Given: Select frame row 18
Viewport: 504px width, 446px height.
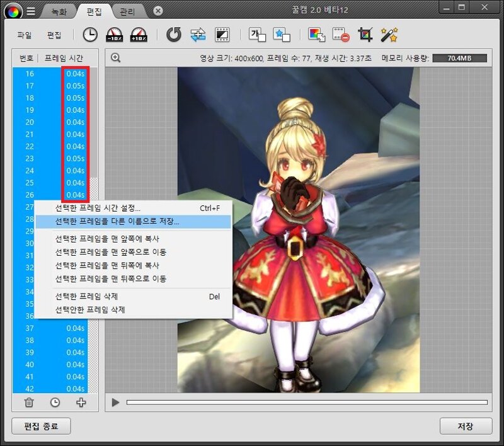Looking at the screenshot, I should 50,98.
